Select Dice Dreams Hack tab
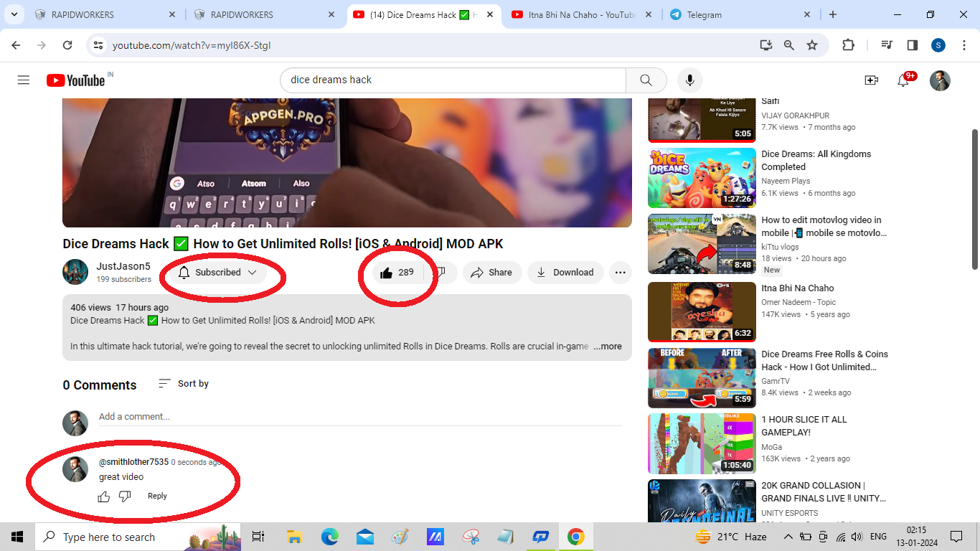Screen dimensions: 980x551 (x=424, y=14)
